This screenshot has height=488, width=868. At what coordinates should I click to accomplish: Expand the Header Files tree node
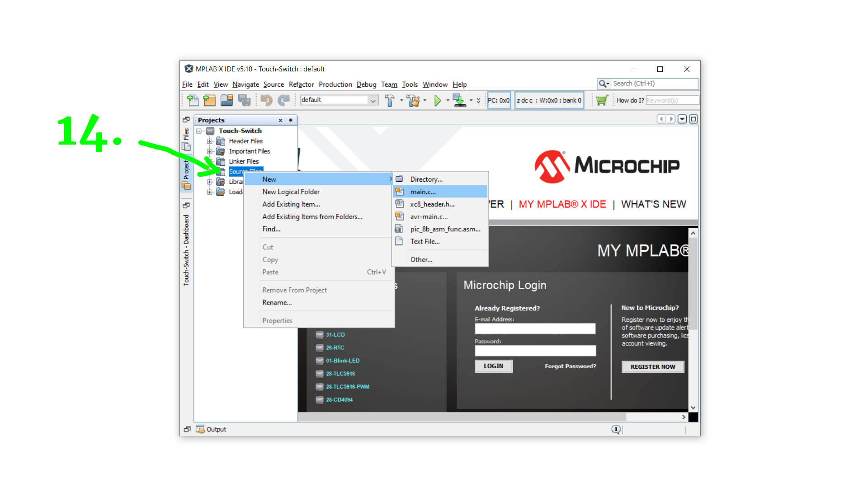tap(209, 141)
